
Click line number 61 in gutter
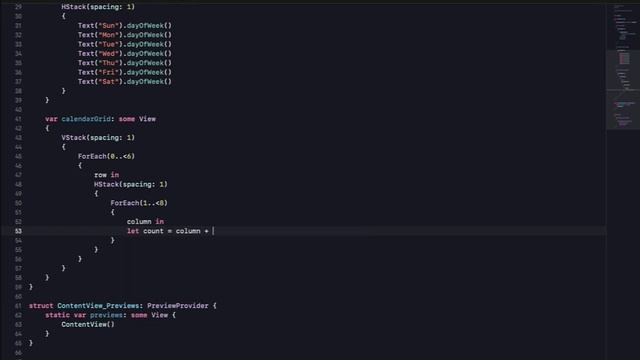pos(18,306)
